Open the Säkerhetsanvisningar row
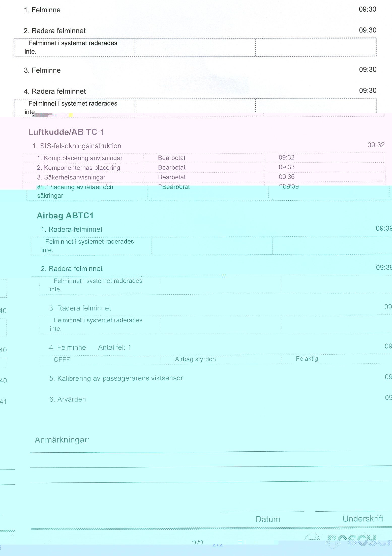 [x=74, y=177]
